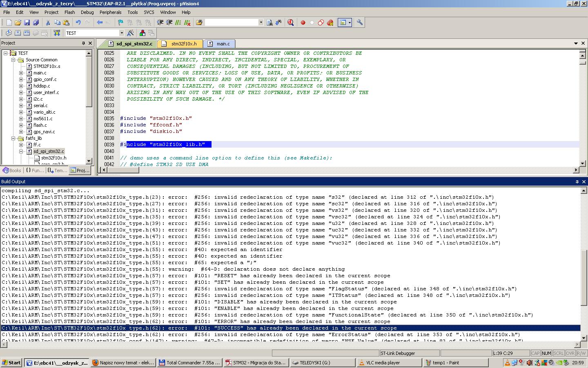This screenshot has width=588, height=368.
Task: Open Options for Target with the wand icon
Action: tap(131, 33)
